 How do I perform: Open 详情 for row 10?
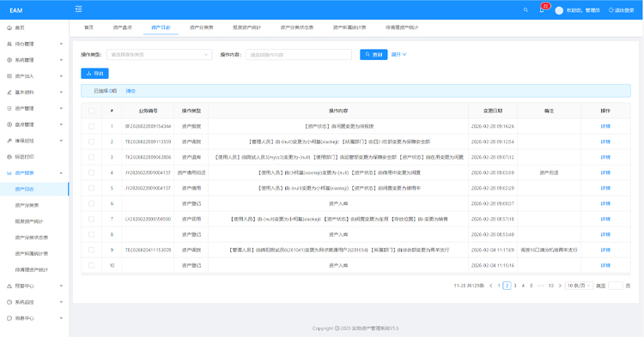[605, 265]
